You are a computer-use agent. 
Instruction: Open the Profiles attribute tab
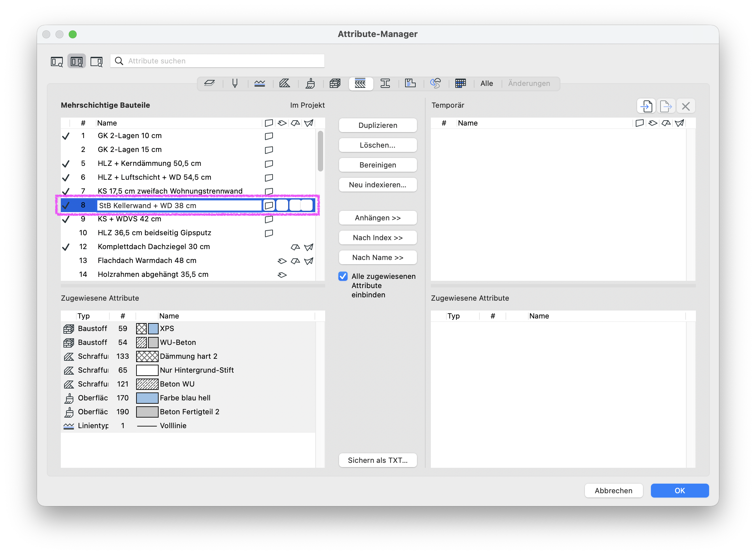(x=385, y=83)
